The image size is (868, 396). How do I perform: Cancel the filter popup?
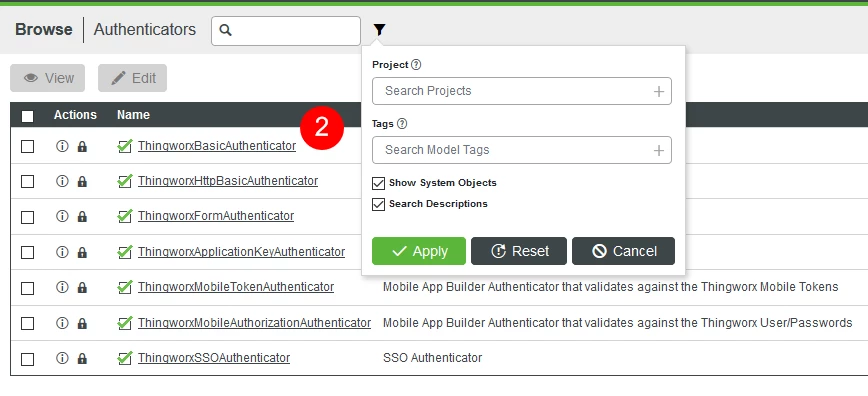(x=623, y=251)
